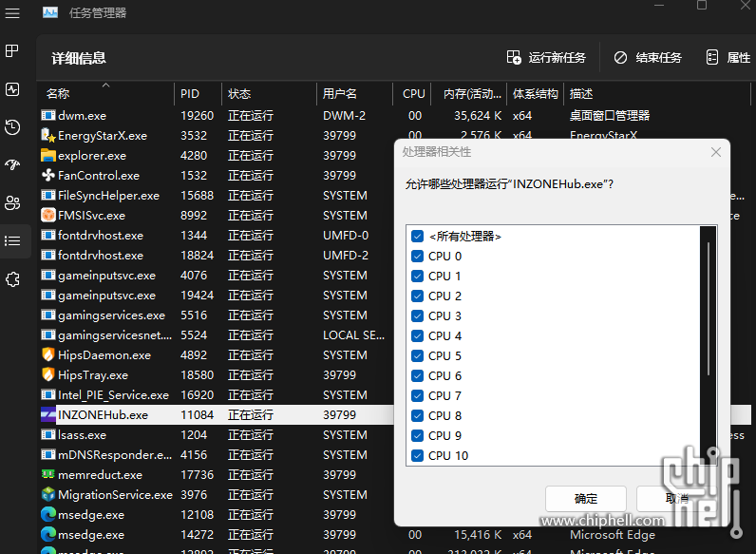Screen dimensions: 756x554
Task: Select the mDNSResponder.e... process row
Action: pyautogui.click(x=216, y=454)
